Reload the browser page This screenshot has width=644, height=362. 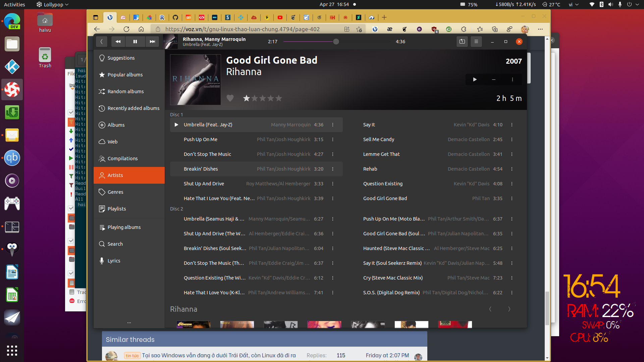(x=126, y=29)
